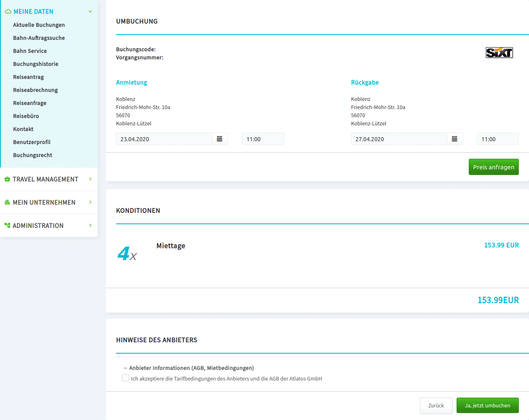Expand the Mein Unternehmen menu chevron
This screenshot has height=420, width=529.
[90, 202]
